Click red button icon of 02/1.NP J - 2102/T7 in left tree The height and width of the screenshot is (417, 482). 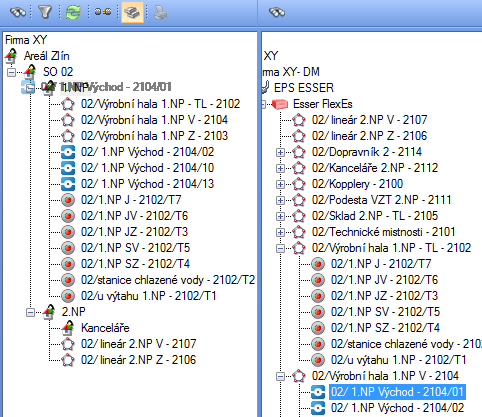pos(68,200)
